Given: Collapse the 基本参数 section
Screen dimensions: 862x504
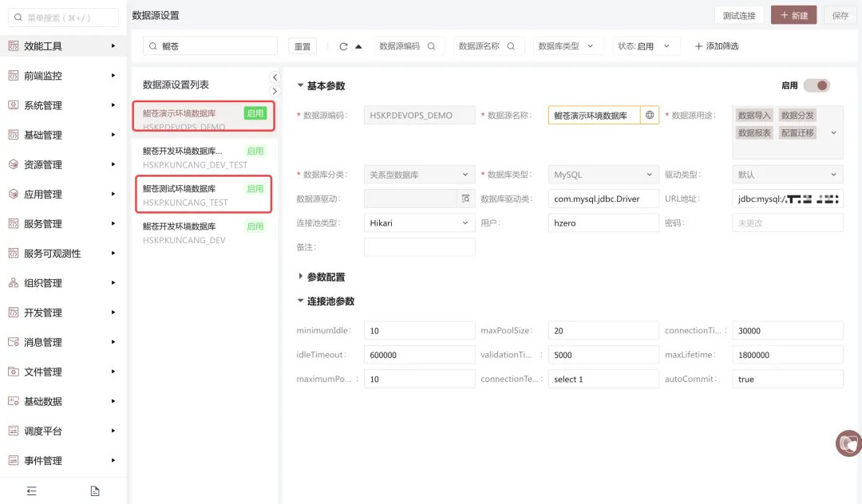Looking at the screenshot, I should click(x=300, y=85).
